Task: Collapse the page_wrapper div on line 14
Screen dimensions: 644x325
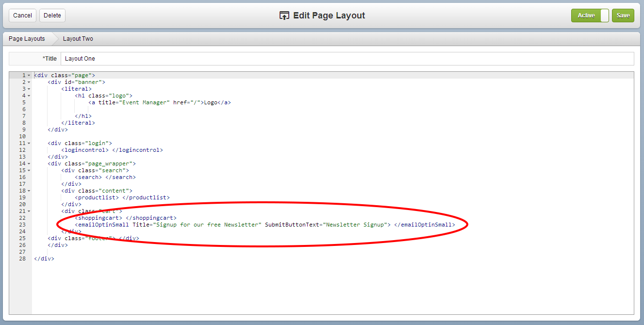Action: point(29,163)
